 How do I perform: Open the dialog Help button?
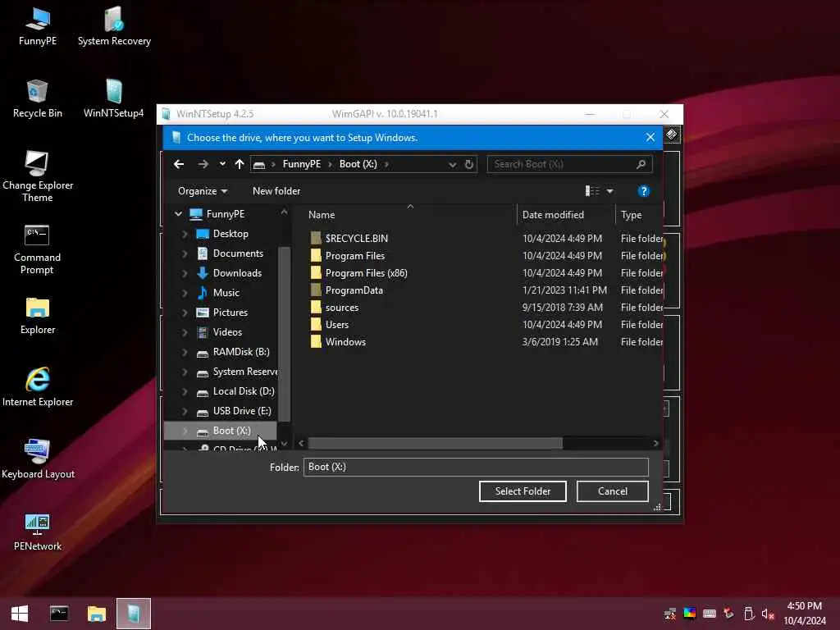(644, 191)
